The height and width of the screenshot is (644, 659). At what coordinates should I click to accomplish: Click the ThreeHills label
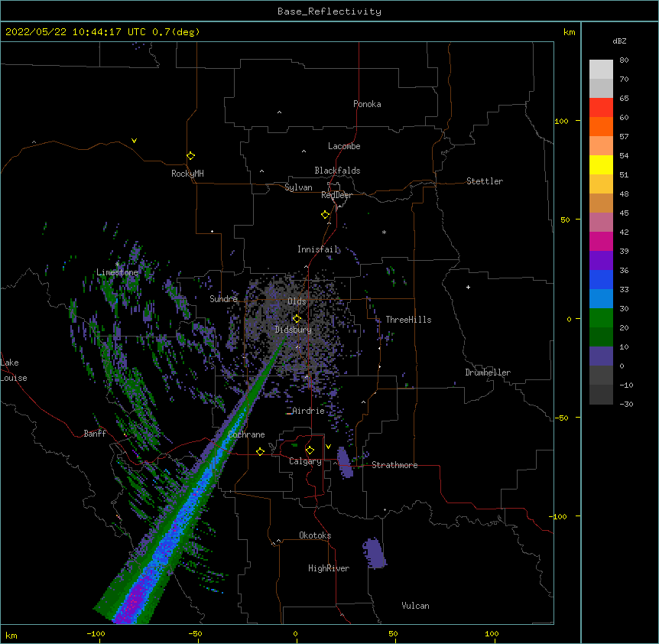[408, 320]
